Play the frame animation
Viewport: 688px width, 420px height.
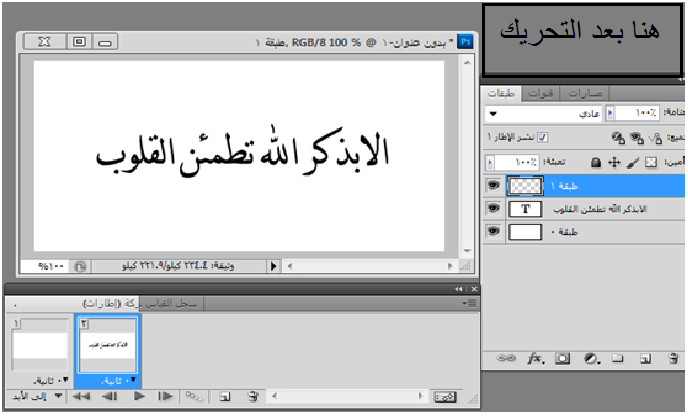[139, 397]
